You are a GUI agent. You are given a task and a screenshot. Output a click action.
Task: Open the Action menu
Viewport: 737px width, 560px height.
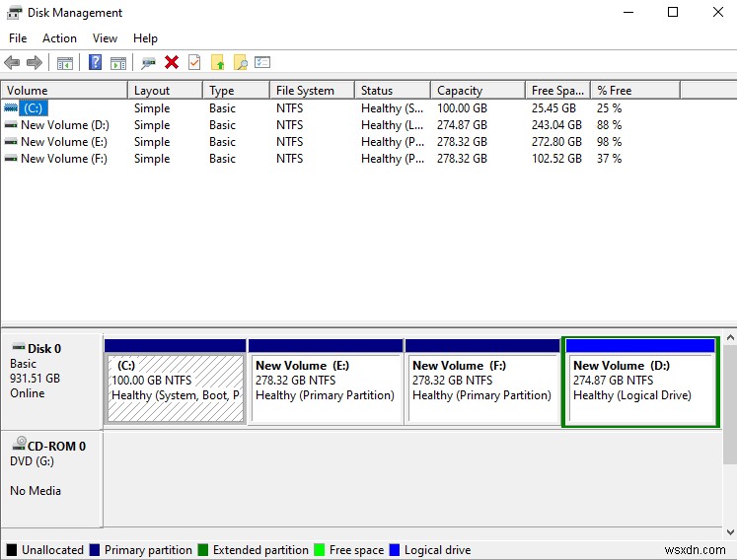click(59, 38)
